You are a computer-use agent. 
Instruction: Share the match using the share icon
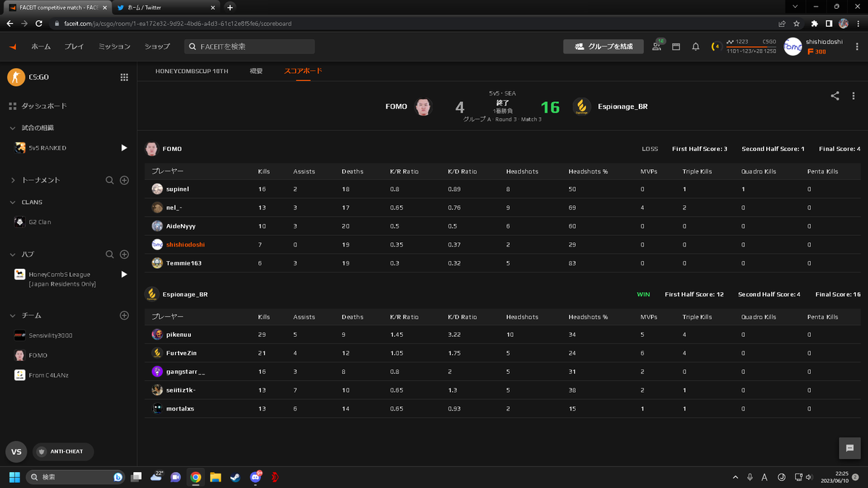pyautogui.click(x=835, y=95)
